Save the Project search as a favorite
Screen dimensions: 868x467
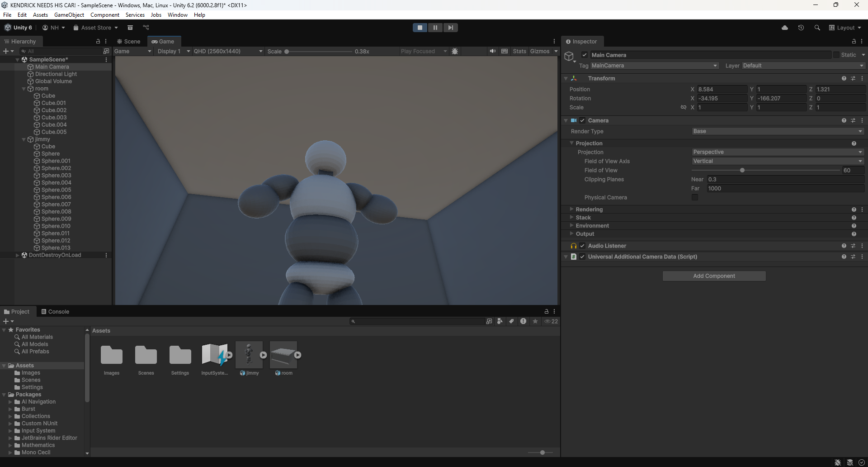pos(535,321)
